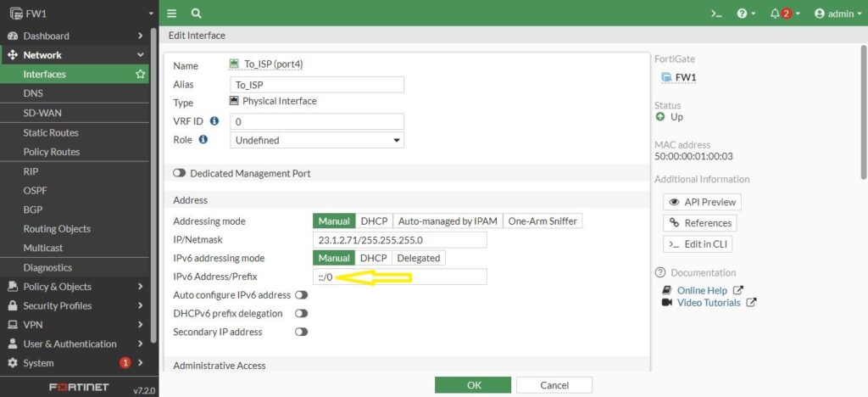Screen dimensions: 868x397
Task: Open the CLI console icon
Action: [x=716, y=14]
